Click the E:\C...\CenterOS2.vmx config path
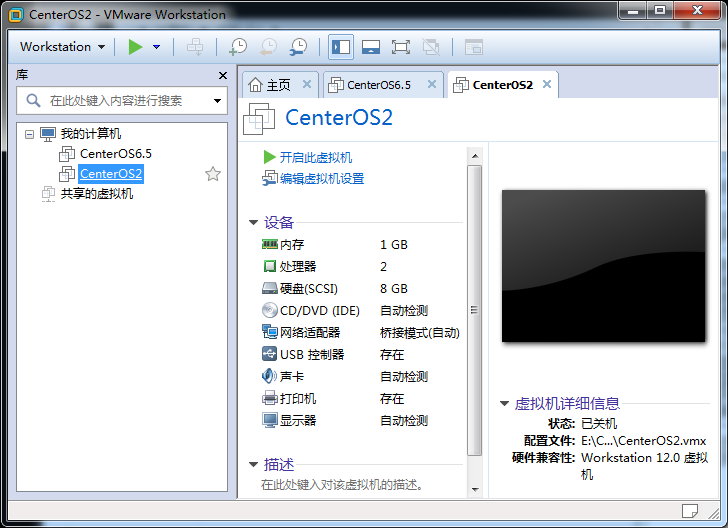The height and width of the screenshot is (528, 728). [x=644, y=441]
